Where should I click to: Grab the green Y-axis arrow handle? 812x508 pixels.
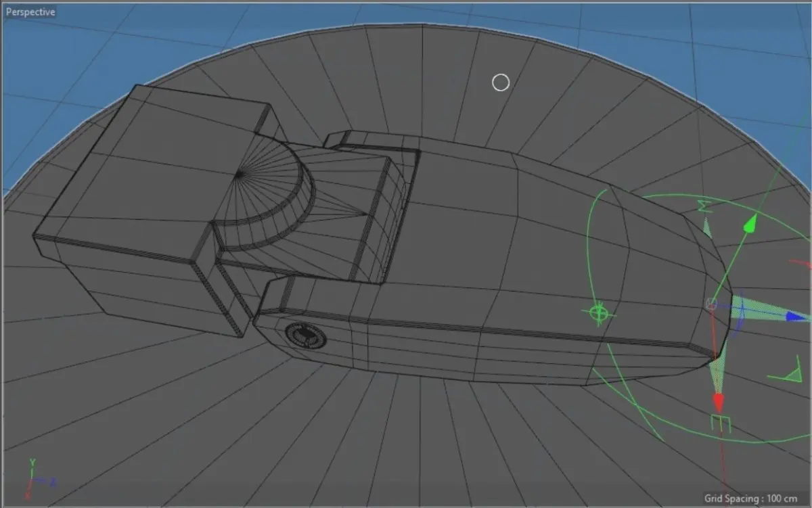749,223
